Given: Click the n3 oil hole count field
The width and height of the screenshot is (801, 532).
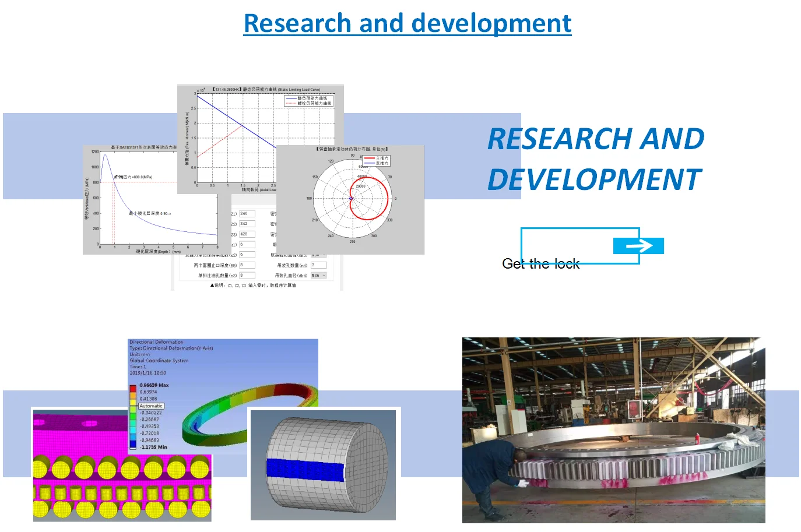Looking at the screenshot, I should (247, 276).
